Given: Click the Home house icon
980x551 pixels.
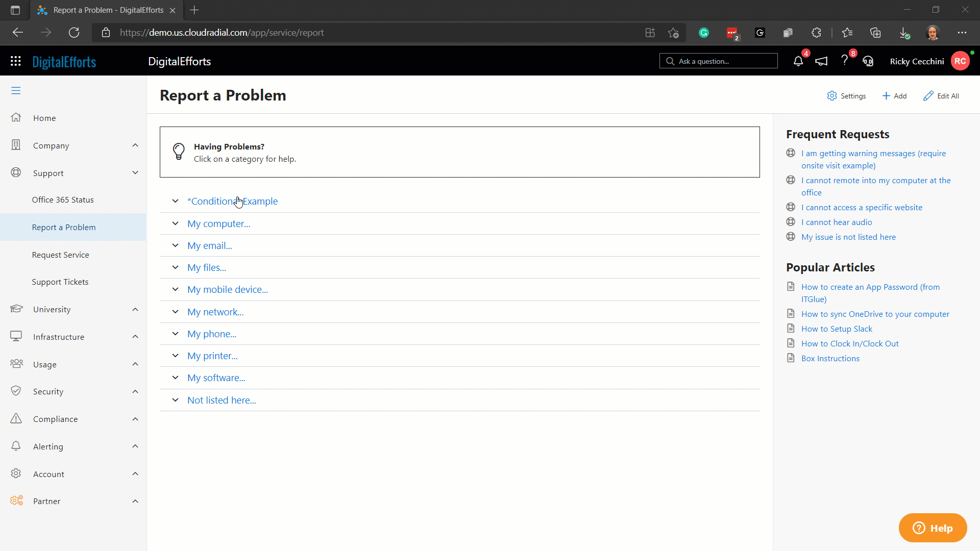Looking at the screenshot, I should click(16, 117).
